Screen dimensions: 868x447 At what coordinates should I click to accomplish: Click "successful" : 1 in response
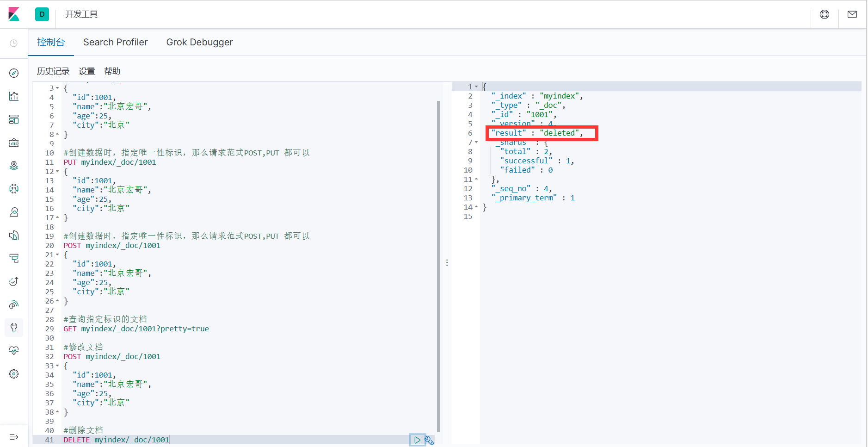tap(537, 161)
